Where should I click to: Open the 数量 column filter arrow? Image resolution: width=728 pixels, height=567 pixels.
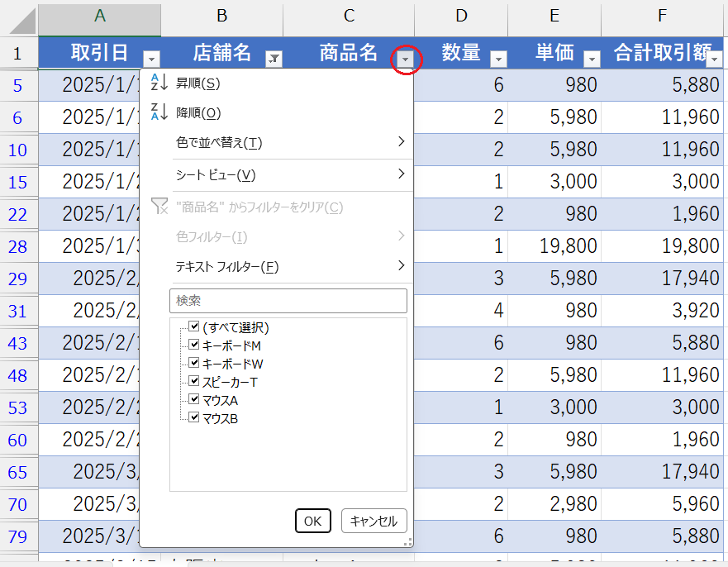coord(498,60)
